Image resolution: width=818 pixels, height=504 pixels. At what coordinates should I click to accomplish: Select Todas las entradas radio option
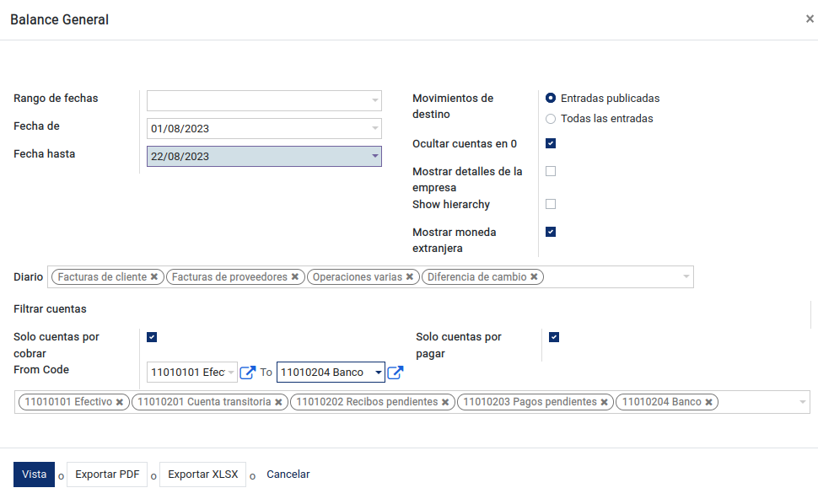(551, 119)
